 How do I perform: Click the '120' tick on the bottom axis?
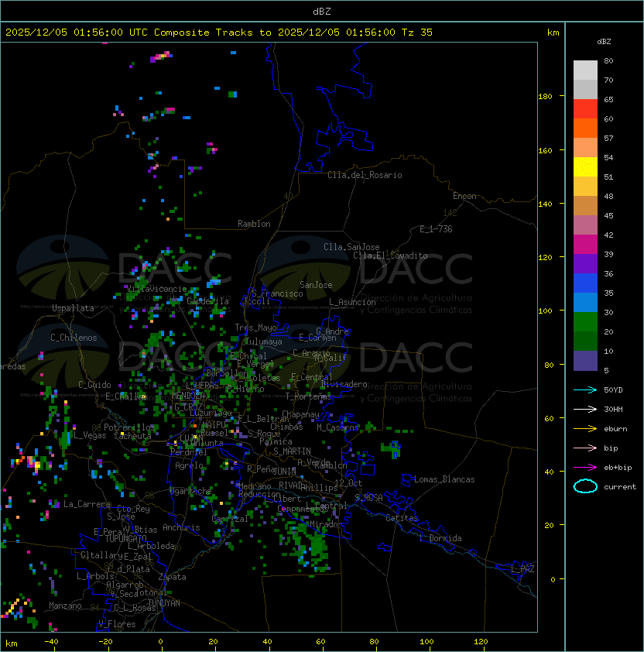tap(481, 642)
